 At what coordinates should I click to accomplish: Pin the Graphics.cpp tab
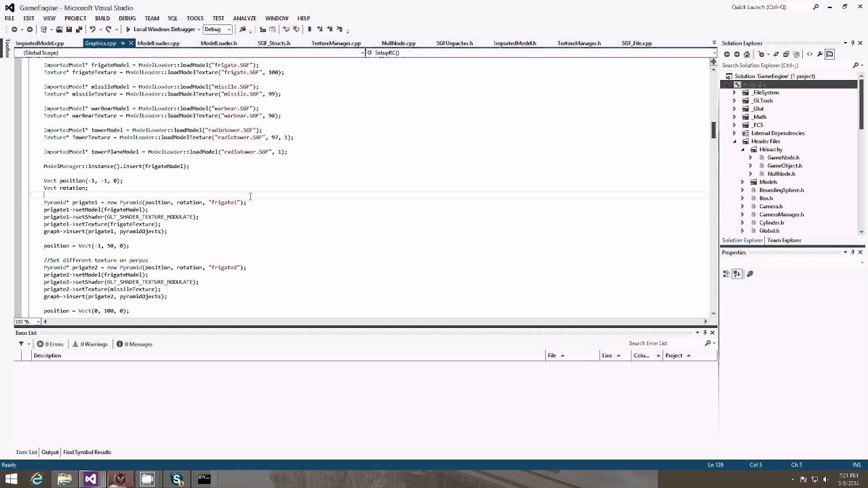[x=123, y=43]
